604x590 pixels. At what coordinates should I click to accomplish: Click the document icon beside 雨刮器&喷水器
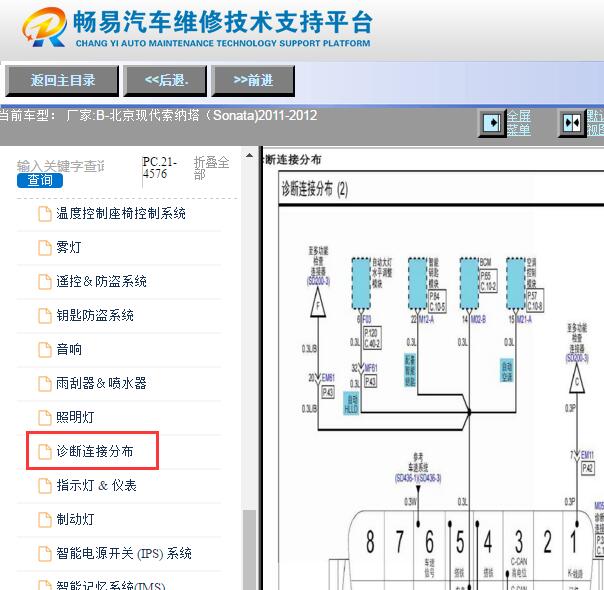click(x=45, y=384)
